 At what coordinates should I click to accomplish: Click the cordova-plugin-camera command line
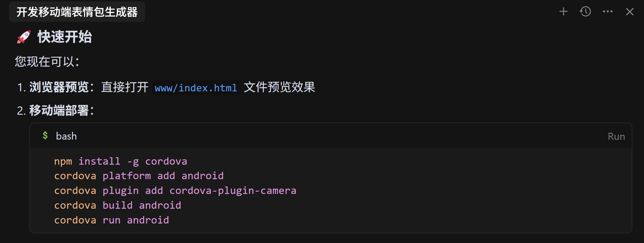click(x=175, y=191)
